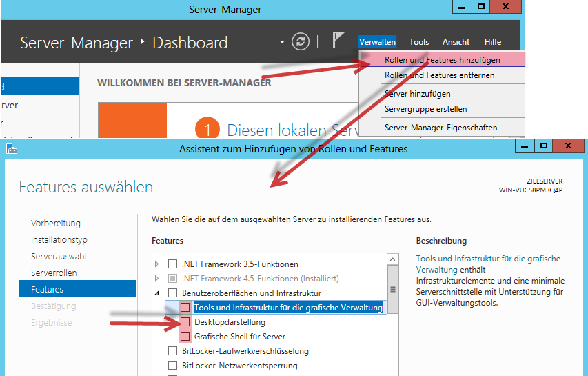
Task: Open the Ansicht menu
Action: (456, 41)
